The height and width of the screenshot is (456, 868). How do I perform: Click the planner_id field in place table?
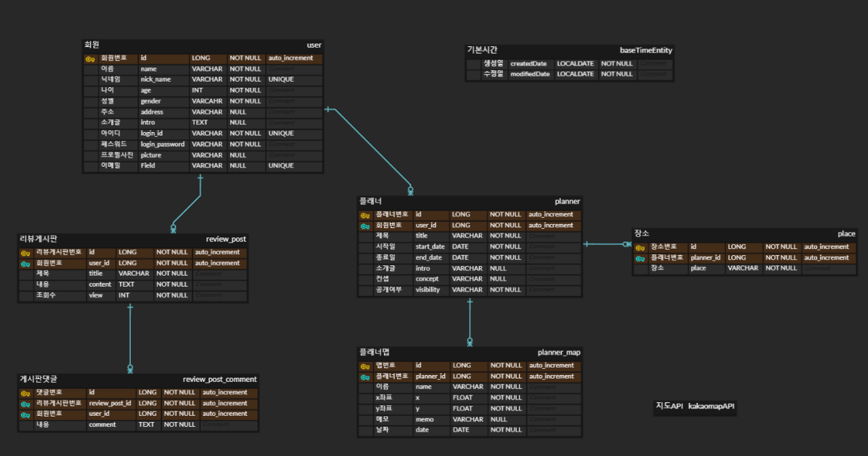pyautogui.click(x=705, y=258)
